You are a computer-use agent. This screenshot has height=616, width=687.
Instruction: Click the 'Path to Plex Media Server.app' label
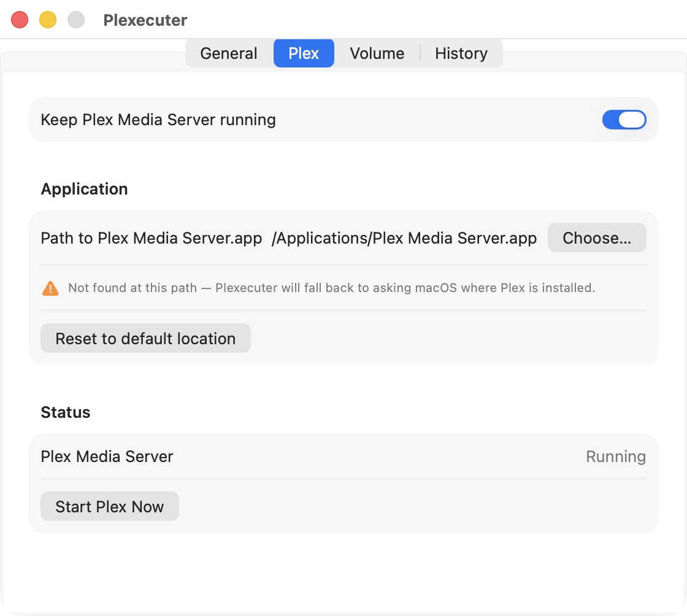pos(151,238)
